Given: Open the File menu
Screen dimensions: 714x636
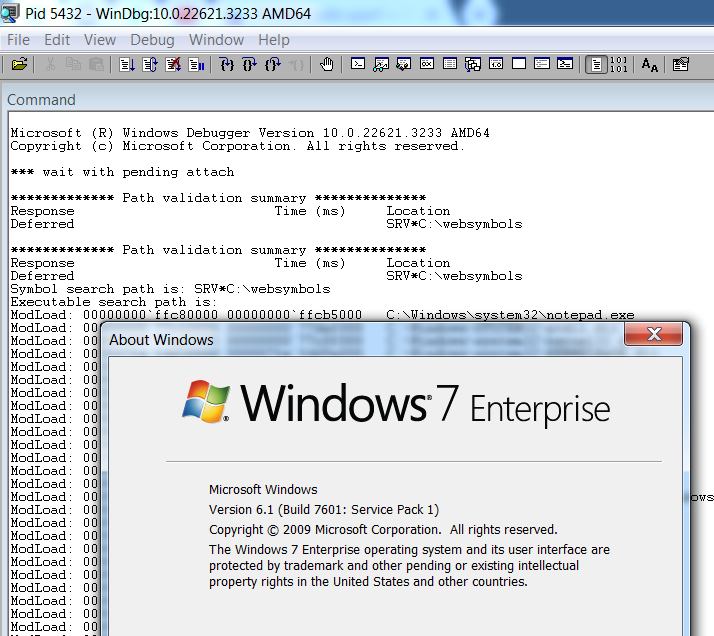Looking at the screenshot, I should click(x=19, y=40).
